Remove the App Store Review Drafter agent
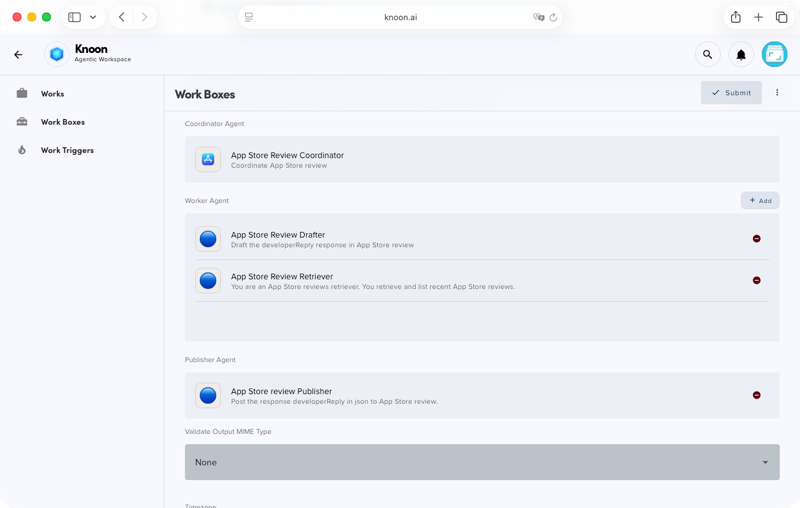Screen dimensions: 800x508 point(756,239)
